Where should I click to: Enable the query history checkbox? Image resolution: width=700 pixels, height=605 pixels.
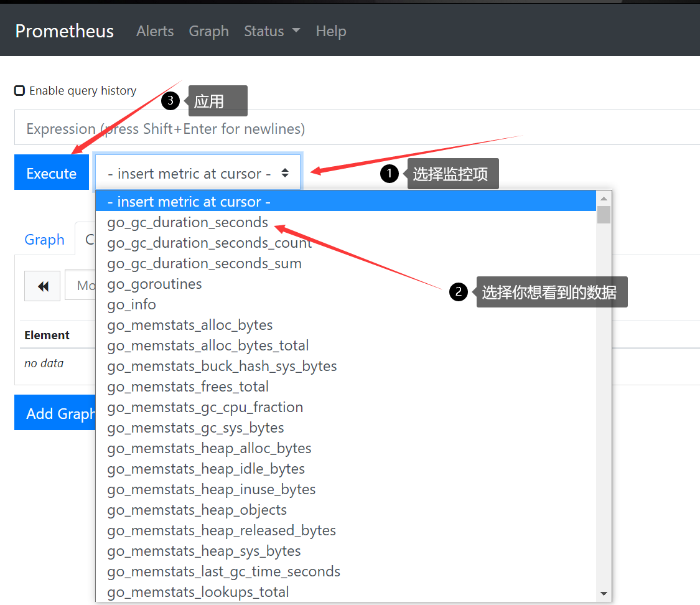pos(20,91)
